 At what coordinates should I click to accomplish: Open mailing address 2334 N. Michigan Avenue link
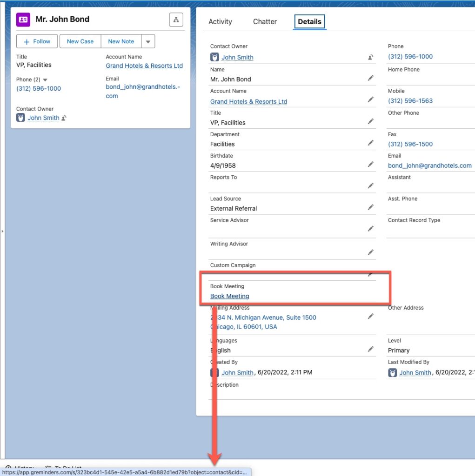[263, 322]
